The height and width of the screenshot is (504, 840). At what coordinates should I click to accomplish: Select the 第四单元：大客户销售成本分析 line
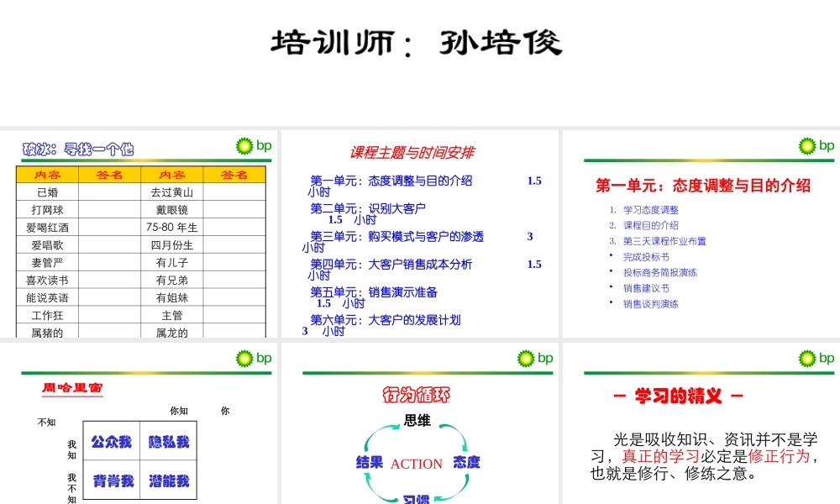391,264
